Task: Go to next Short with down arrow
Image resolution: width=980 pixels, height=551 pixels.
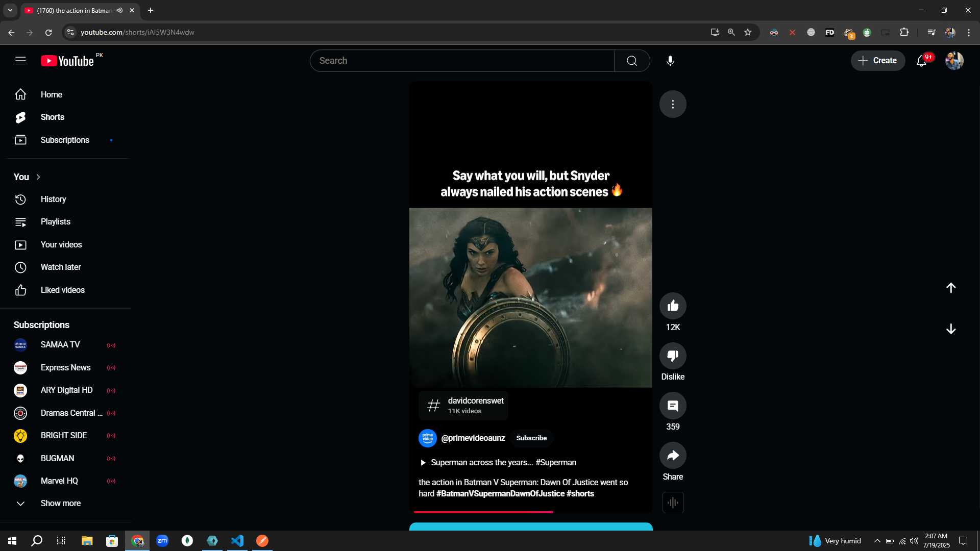Action: coord(951,329)
